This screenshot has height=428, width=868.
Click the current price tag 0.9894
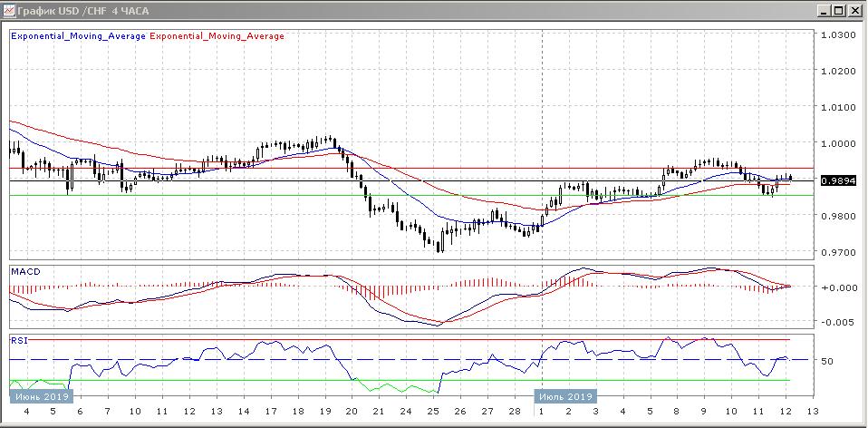[839, 180]
